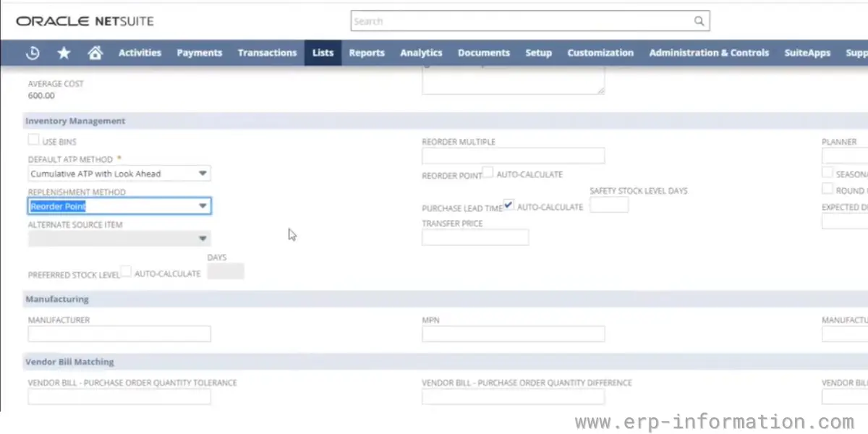Open the Recent Records clock icon
The height and width of the screenshot is (434, 868).
click(x=33, y=53)
